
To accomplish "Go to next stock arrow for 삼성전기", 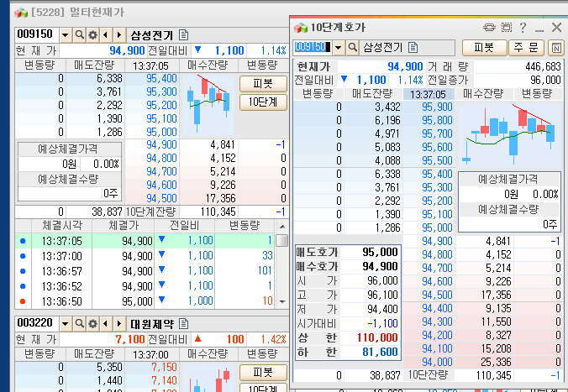I will pos(118,35).
